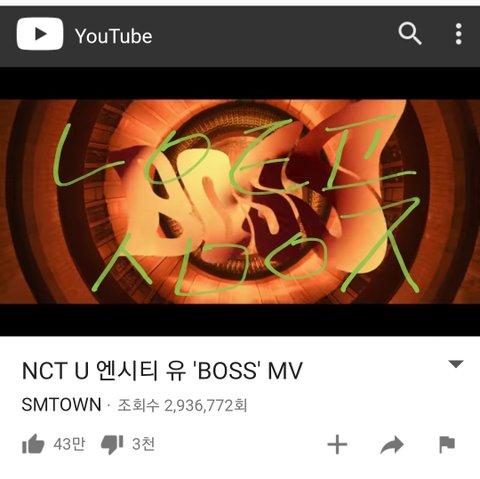Viewport: 480px width, 479px height.
Task: Tap the empty dark header bar area
Action: coord(273,36)
